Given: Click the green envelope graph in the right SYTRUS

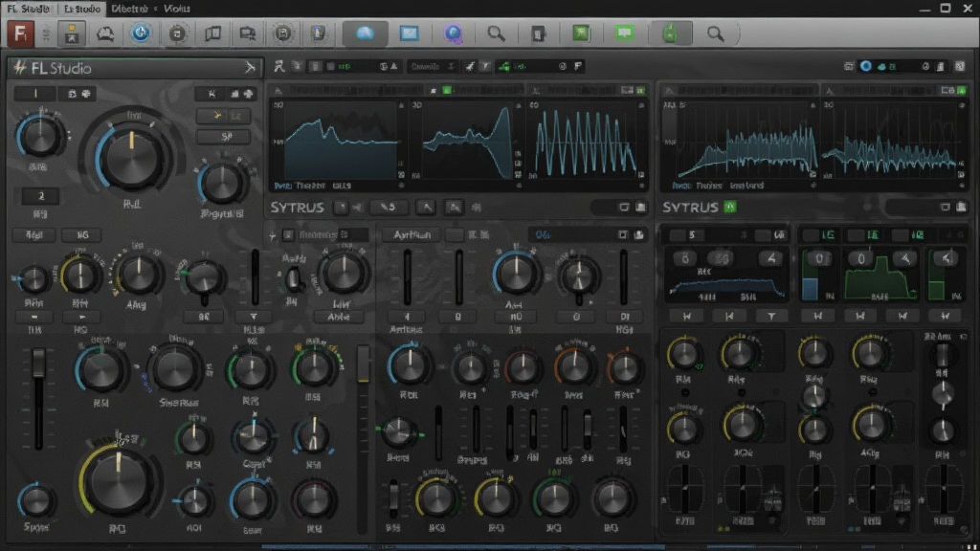Looking at the screenshot, I should pyautogui.click(x=879, y=278).
